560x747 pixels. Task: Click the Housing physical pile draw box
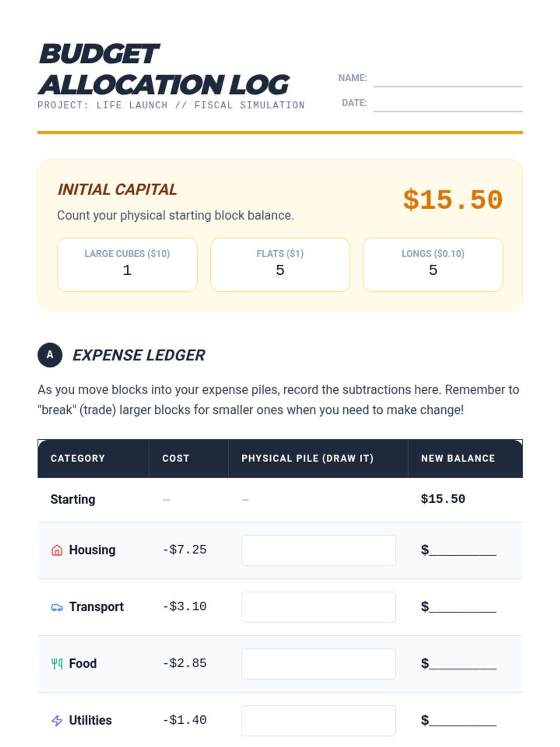[318, 550]
